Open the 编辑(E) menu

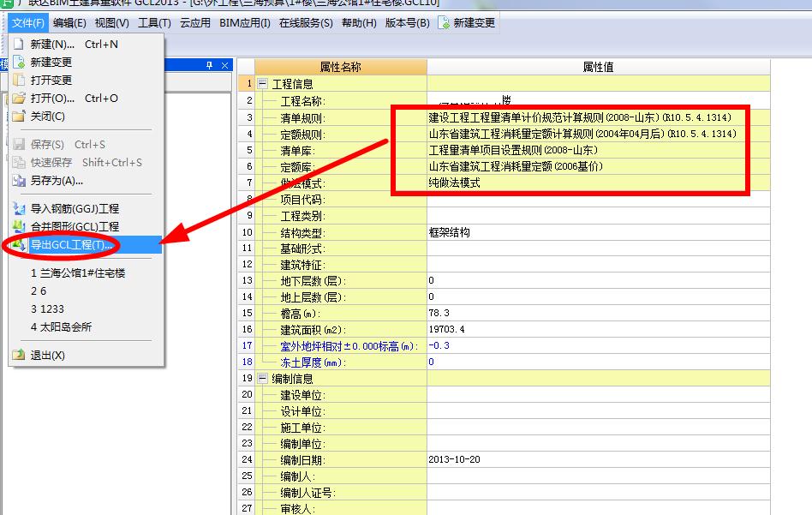[69, 23]
